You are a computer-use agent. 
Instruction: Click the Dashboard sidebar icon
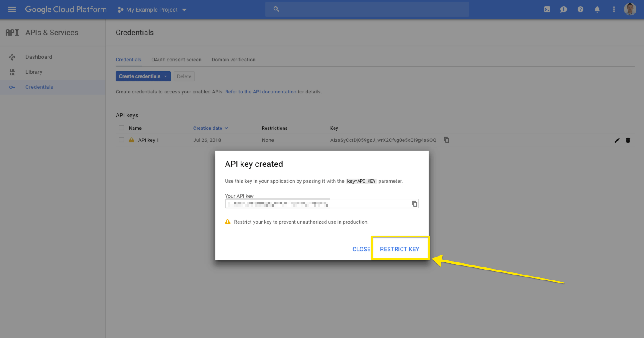pos(12,57)
